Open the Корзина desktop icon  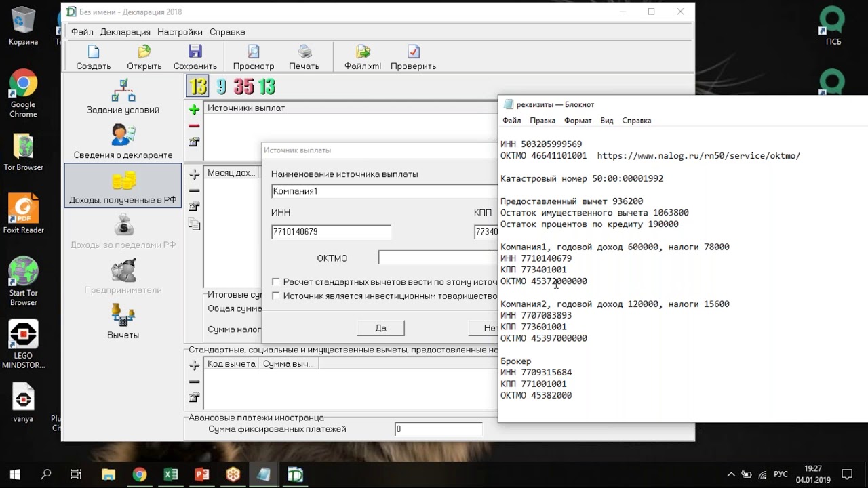23,27
